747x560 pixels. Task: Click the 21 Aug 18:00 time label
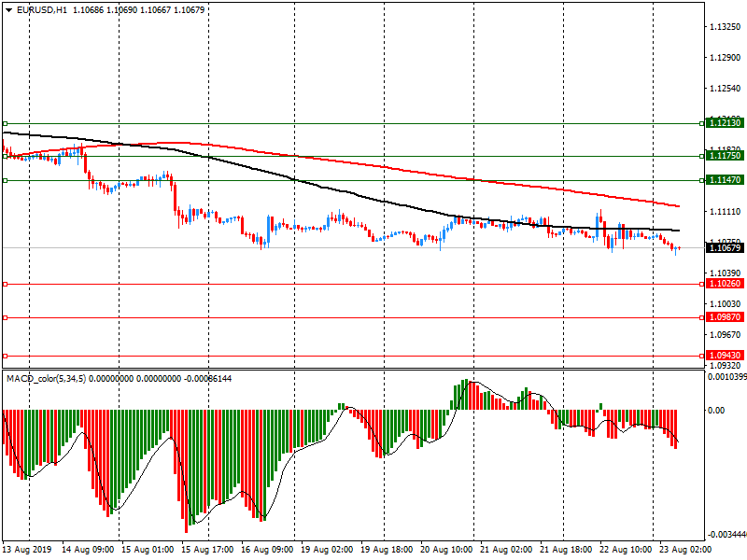tap(566, 550)
